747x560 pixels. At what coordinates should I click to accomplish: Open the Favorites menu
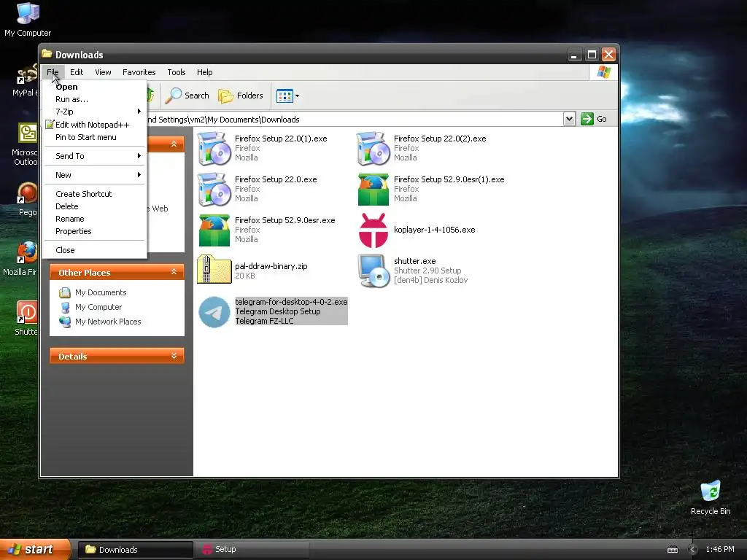coord(139,72)
